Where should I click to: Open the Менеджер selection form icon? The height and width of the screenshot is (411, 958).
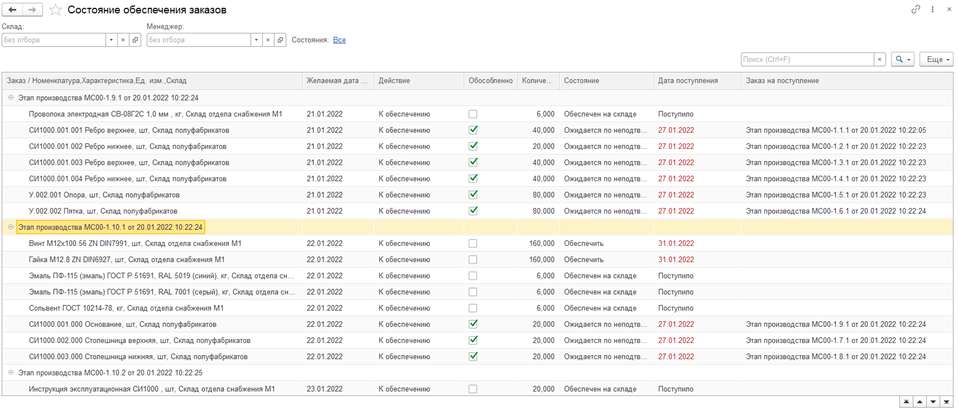281,40
